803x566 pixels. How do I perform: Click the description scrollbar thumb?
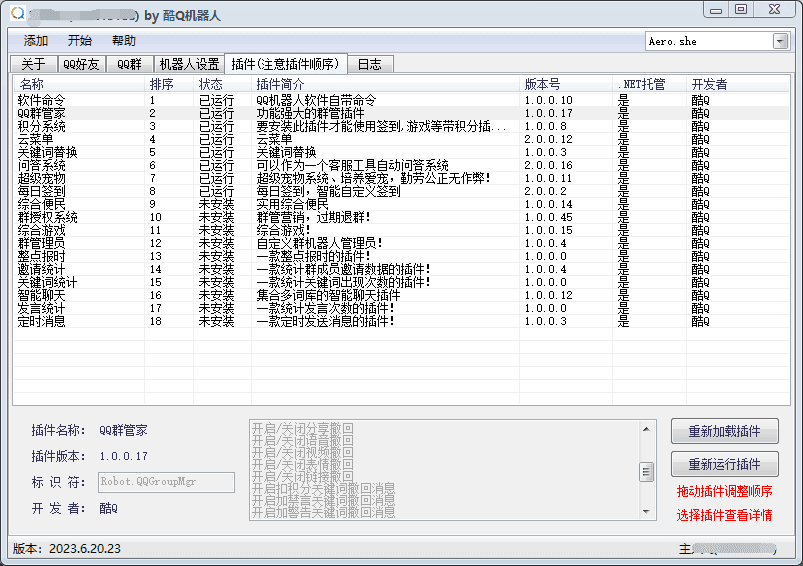[646, 472]
